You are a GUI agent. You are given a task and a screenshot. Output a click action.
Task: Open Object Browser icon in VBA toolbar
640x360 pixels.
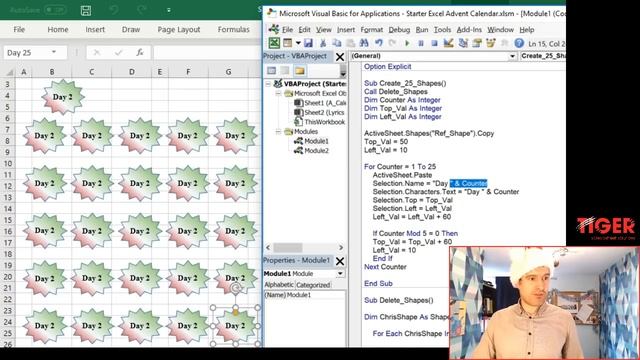coord(491,43)
